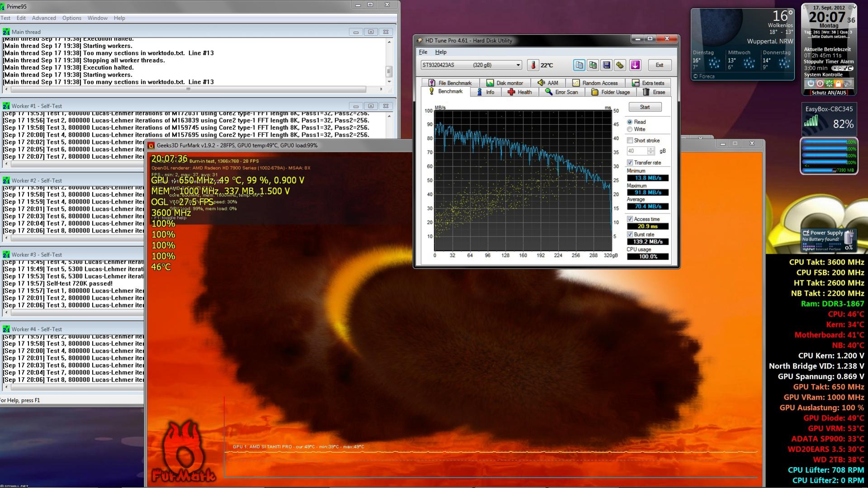
Task: Click the Main thread window icon in Prime95
Action: (x=6, y=32)
